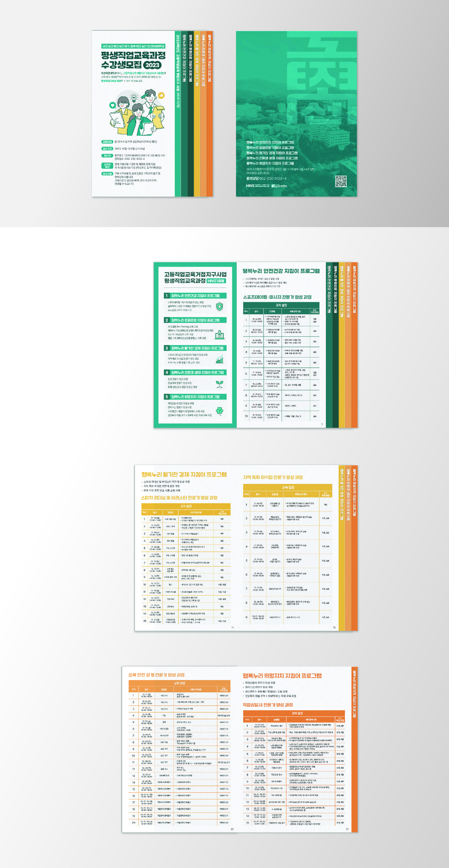
Task: Click contents item 3 행복누리 활기찬 경제 지킴이
Action: [x=195, y=348]
